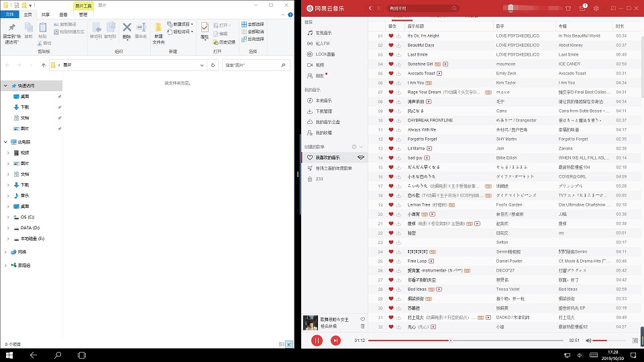The height and width of the screenshot is (362, 644).
Task: Expand the 网络 tree node in Explorer
Action: pyautogui.click(x=5, y=252)
